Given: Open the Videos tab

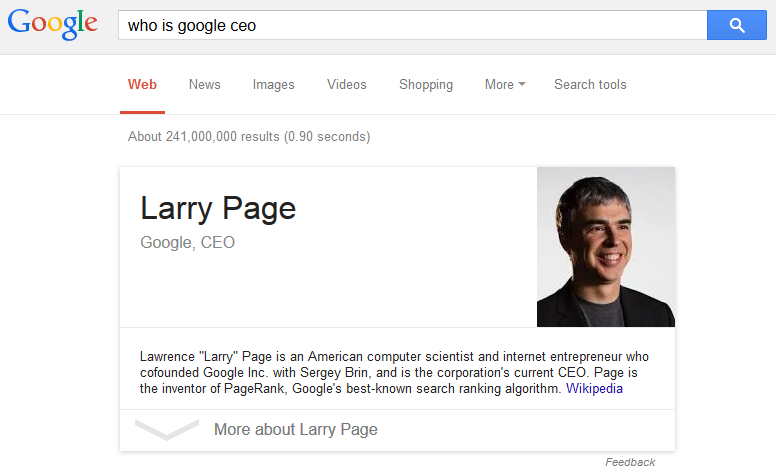Looking at the screenshot, I should pyautogui.click(x=346, y=85).
